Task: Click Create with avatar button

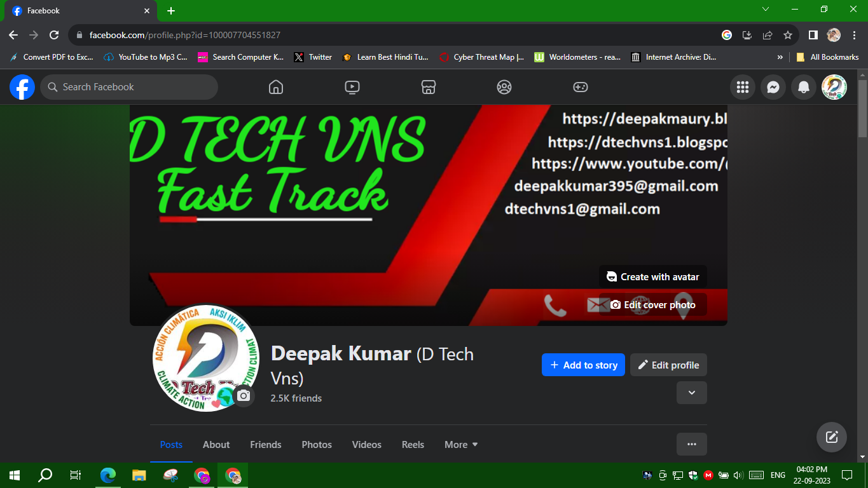Action: [x=653, y=276]
